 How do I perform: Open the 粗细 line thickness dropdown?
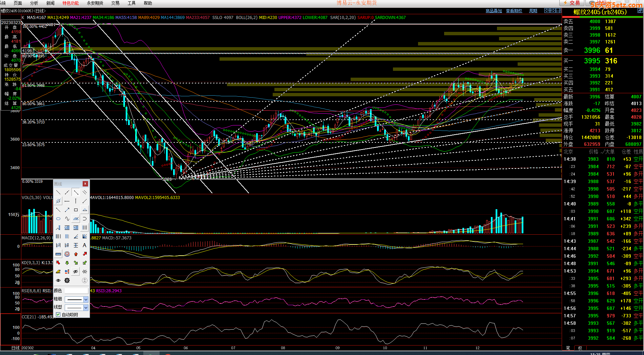click(x=86, y=299)
